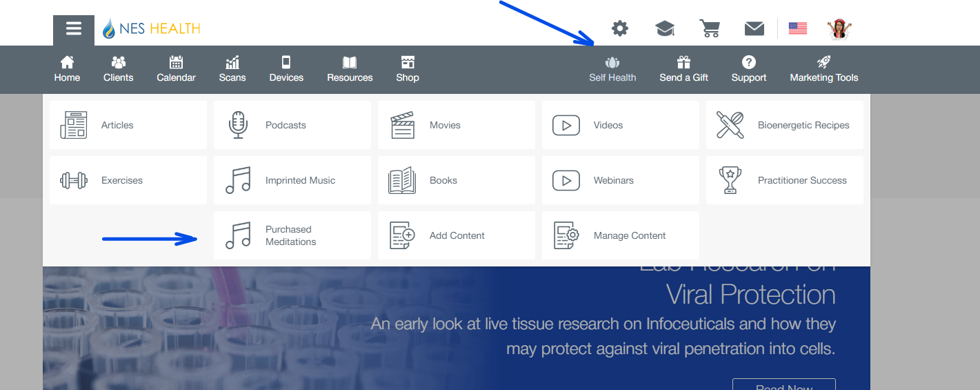Click the NES Health logo
980x390 pixels.
[151, 29]
